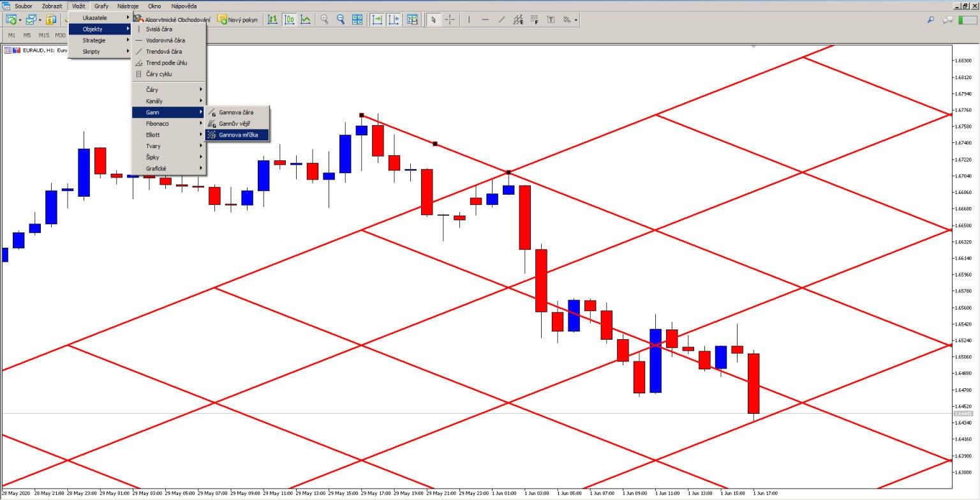980x500 pixels.
Task: Open the profiles icon in toolbar
Action: pos(31,20)
